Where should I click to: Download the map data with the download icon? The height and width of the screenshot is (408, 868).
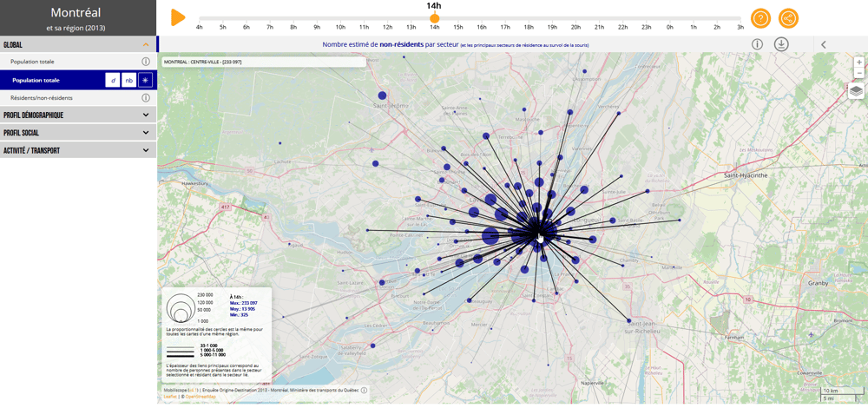(782, 44)
